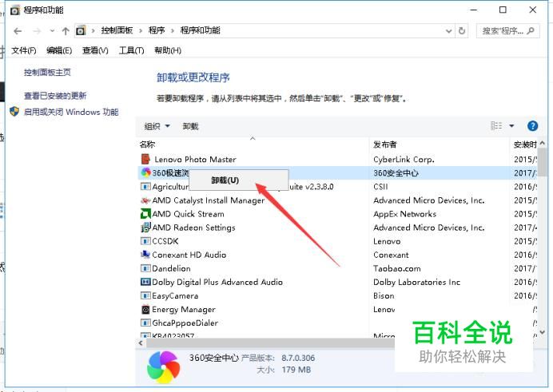Click the Lenovo Photo Master icon
This screenshot has height=392, width=553.
[x=145, y=159]
